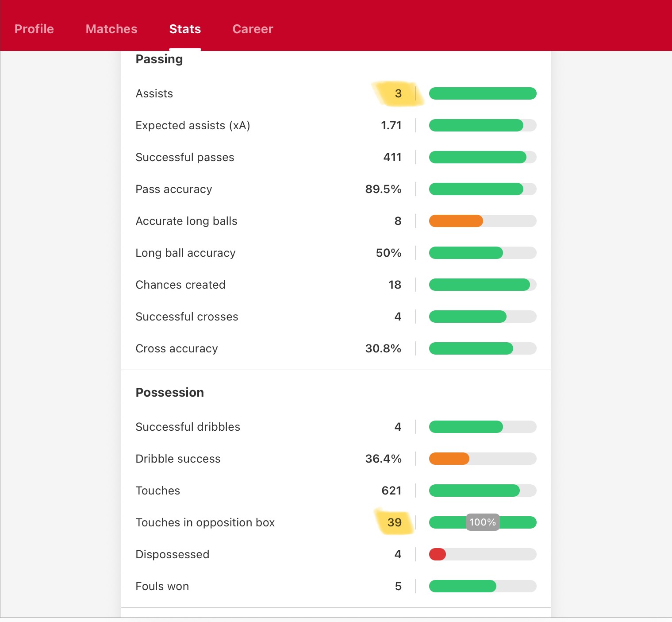Click the Assists percentile bar
This screenshot has height=622, width=672.
482,93
